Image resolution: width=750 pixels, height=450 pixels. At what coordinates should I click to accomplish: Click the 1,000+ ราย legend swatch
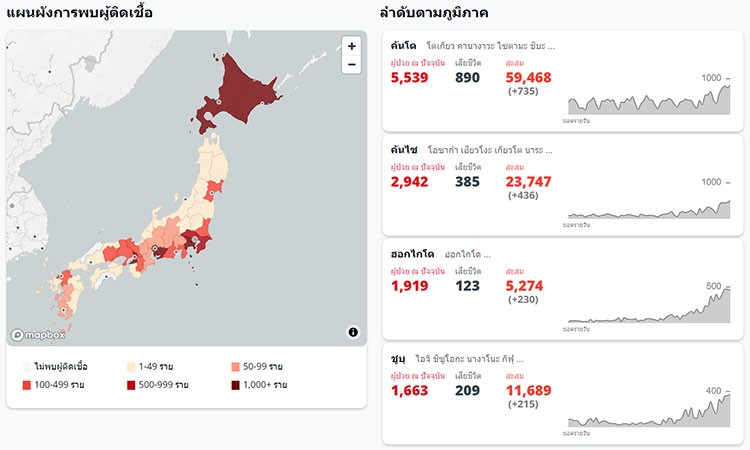tap(235, 385)
